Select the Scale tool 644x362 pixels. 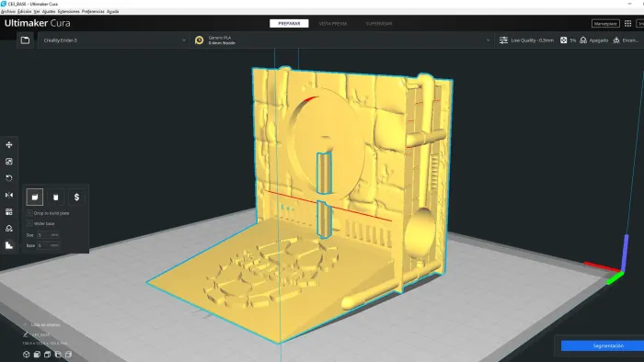pos(9,162)
